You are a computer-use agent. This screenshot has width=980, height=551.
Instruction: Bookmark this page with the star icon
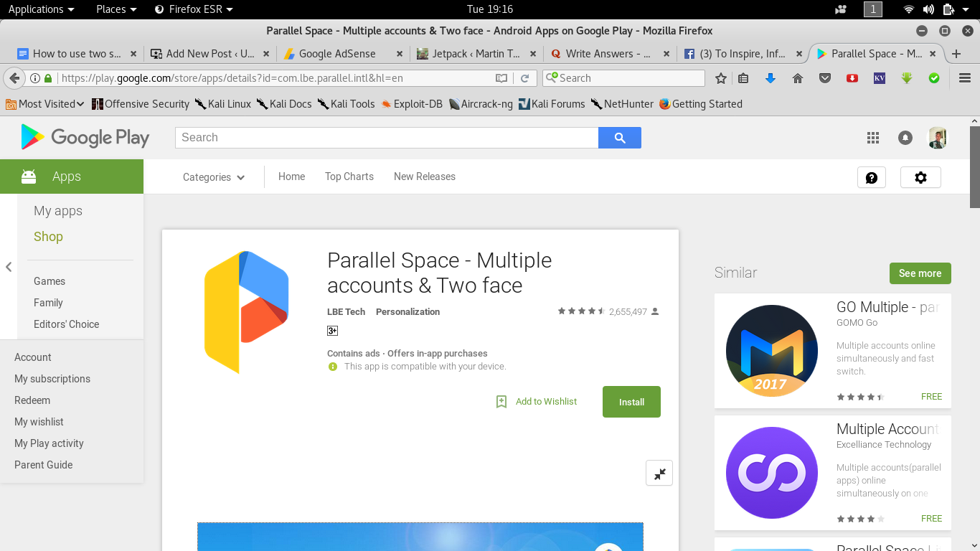721,78
